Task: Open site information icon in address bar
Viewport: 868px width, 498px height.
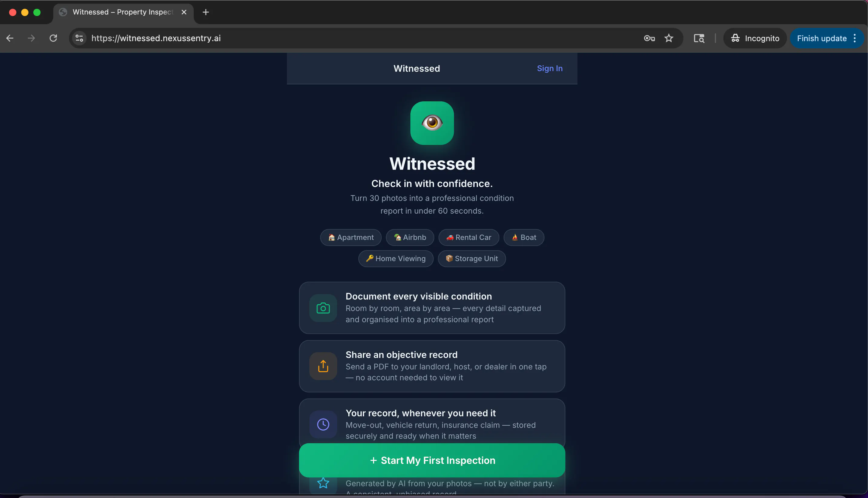Action: [79, 38]
